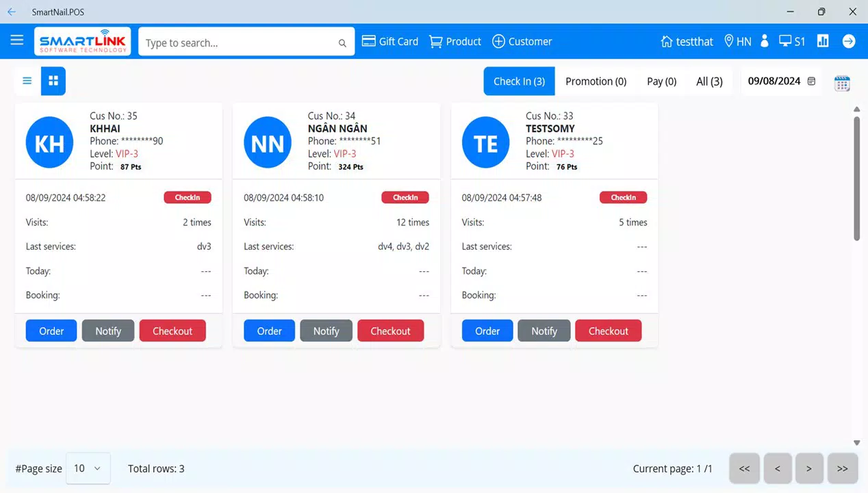The image size is (868, 493).
Task: Click the SmartLink logo
Action: pos(83,41)
